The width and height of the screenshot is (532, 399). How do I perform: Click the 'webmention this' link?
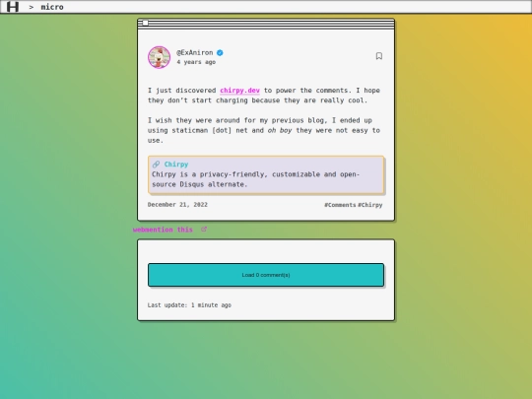click(163, 230)
